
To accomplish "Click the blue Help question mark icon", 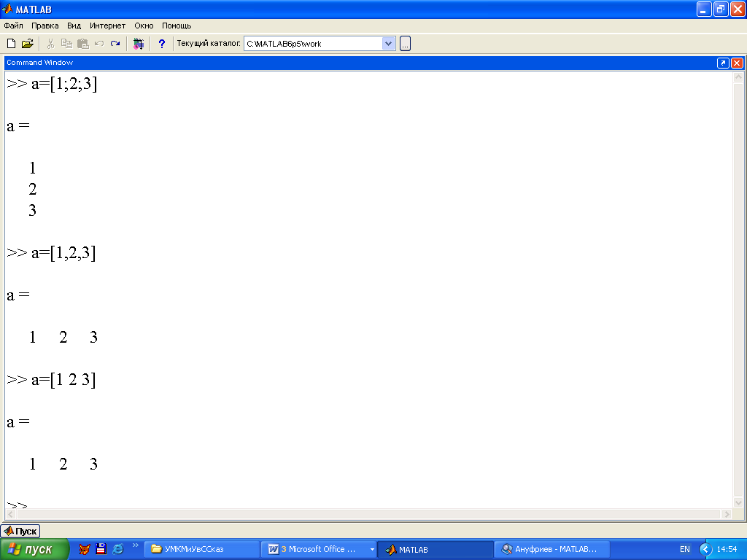I will (x=161, y=44).
